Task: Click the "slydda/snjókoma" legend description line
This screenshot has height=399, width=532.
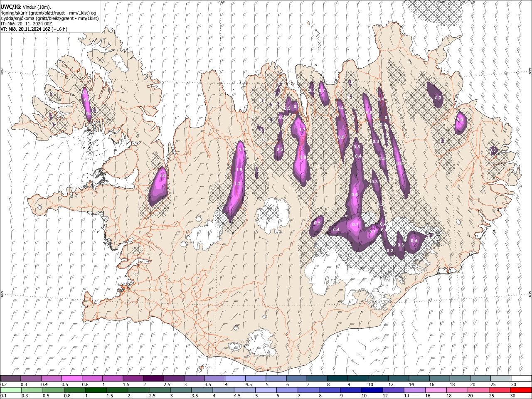Action: point(49,18)
